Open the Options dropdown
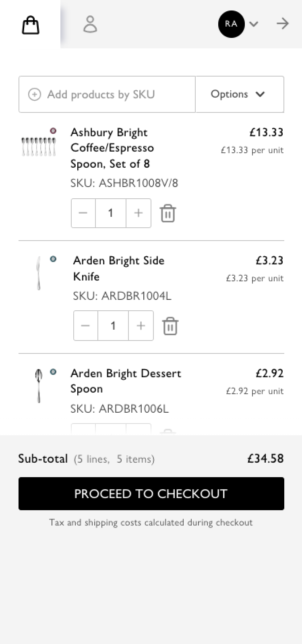Screen dimensions: 302x644 [x=239, y=94]
